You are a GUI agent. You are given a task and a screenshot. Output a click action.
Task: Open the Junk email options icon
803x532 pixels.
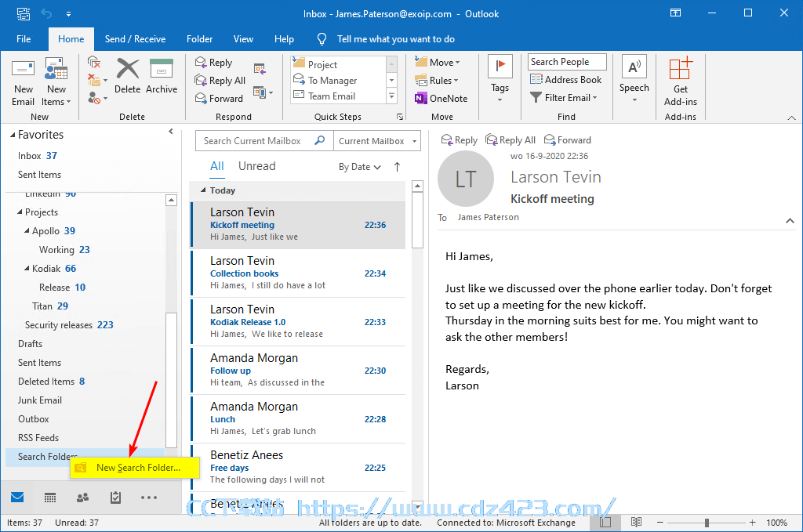tap(96, 97)
